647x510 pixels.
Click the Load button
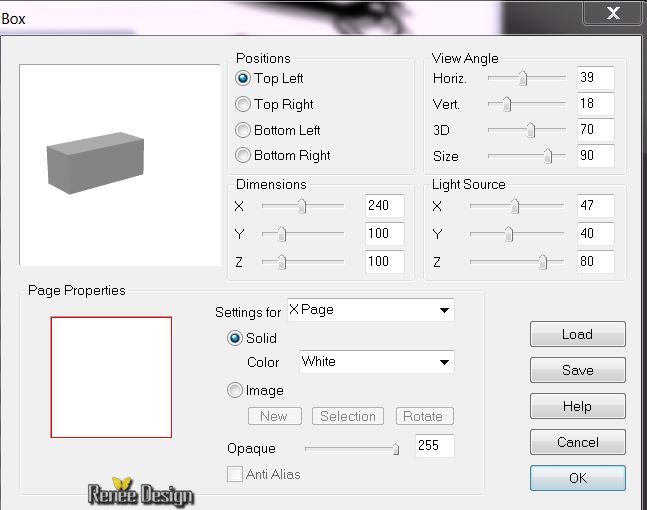pyautogui.click(x=578, y=334)
